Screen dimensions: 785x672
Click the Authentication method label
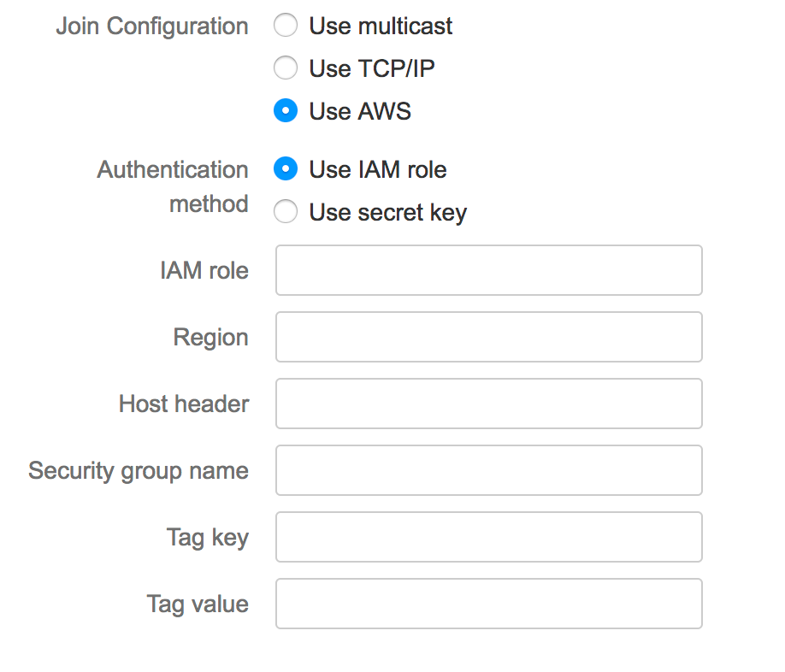[x=173, y=186]
